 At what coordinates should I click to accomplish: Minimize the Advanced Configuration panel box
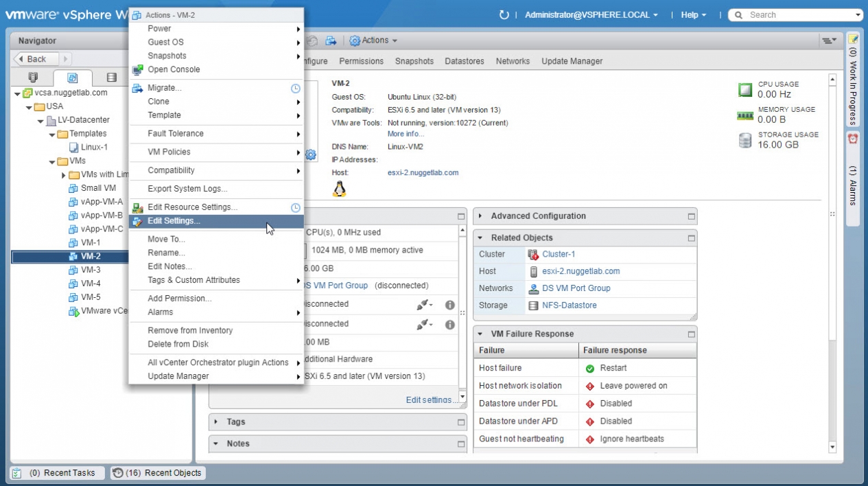click(691, 216)
